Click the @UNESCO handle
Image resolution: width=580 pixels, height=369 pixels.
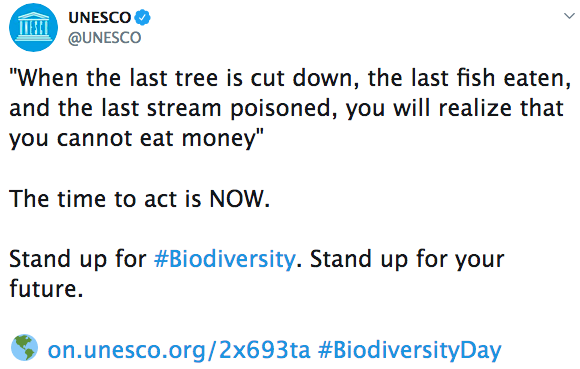[104, 38]
